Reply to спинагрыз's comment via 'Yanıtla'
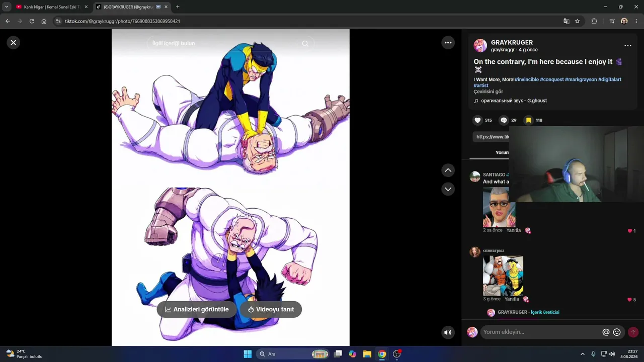 tap(512, 299)
